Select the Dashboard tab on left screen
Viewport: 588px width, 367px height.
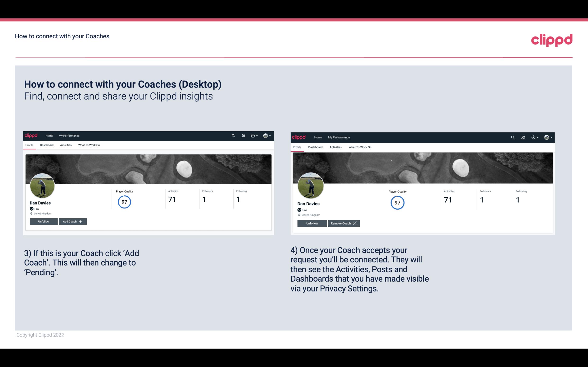47,145
